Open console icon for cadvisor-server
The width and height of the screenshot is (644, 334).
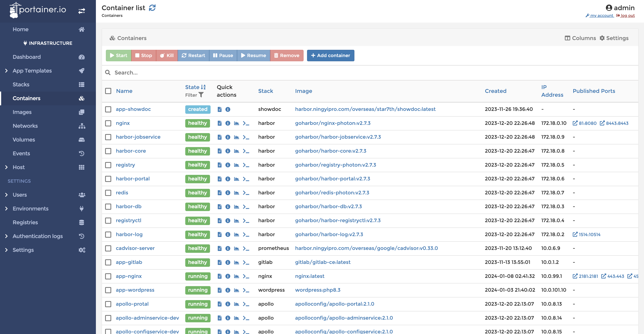[x=246, y=248]
